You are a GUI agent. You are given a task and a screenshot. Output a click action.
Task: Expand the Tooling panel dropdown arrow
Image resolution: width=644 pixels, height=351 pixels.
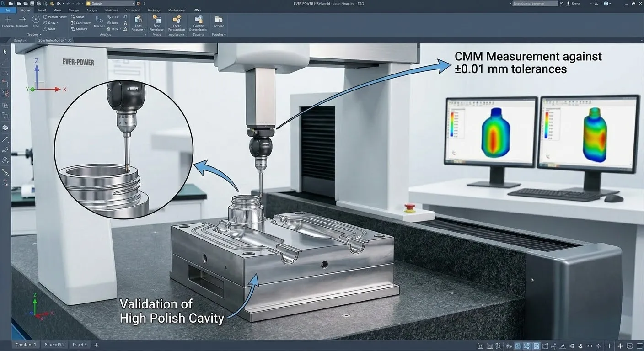click(x=40, y=35)
